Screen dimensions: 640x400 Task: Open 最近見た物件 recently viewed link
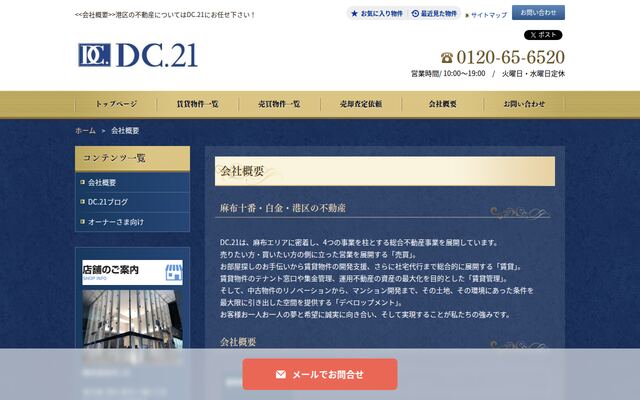(x=434, y=13)
